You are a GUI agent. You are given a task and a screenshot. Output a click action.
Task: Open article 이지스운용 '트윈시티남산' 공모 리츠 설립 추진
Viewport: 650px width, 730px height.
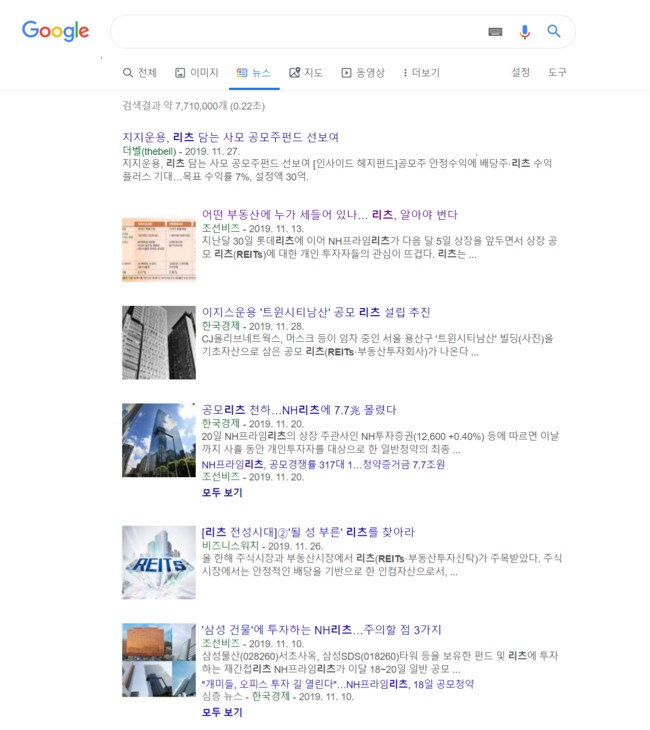pos(316,312)
